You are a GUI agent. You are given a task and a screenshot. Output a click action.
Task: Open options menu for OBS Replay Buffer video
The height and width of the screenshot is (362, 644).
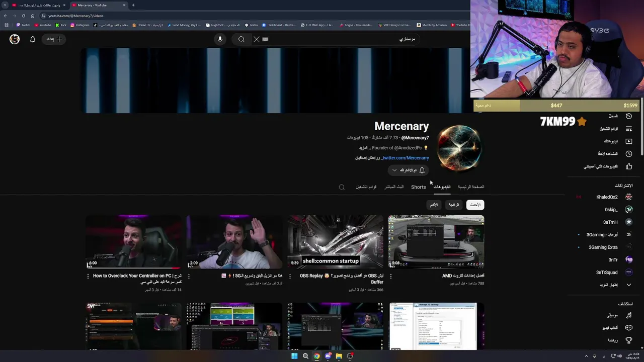[x=290, y=276]
